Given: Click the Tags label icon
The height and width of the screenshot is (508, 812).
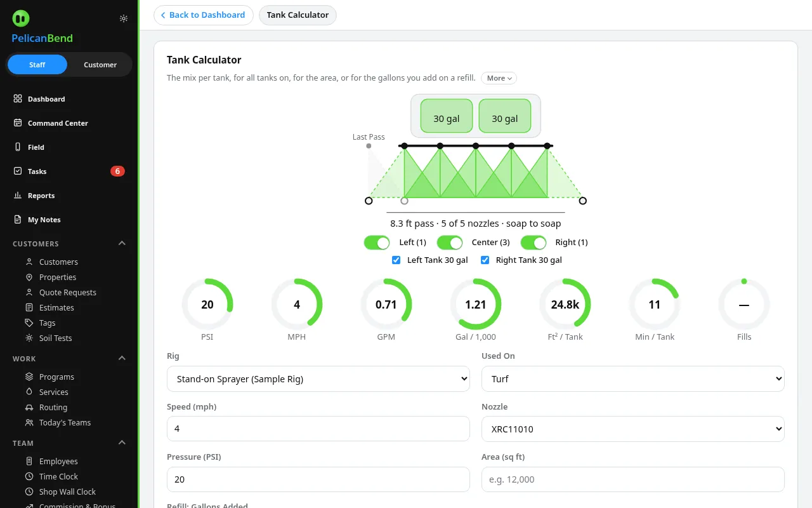Looking at the screenshot, I should (x=29, y=323).
